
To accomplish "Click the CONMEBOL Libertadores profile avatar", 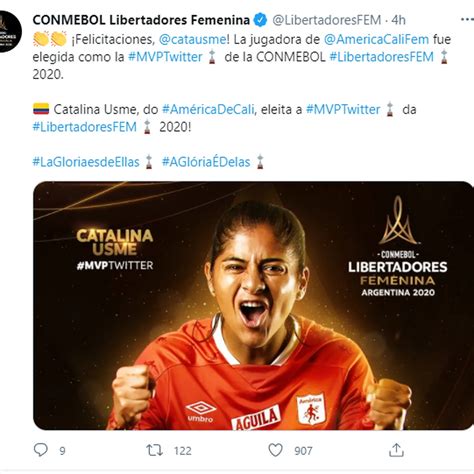I will [10, 31].
